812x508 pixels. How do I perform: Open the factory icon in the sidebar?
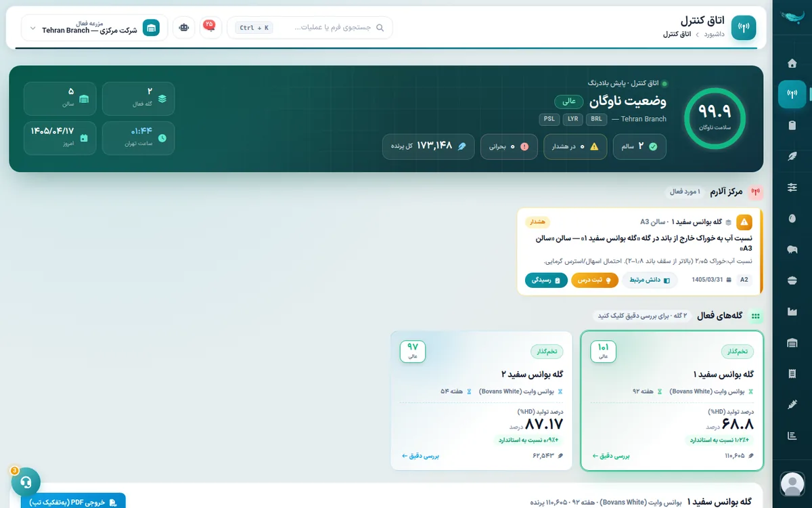tap(792, 312)
